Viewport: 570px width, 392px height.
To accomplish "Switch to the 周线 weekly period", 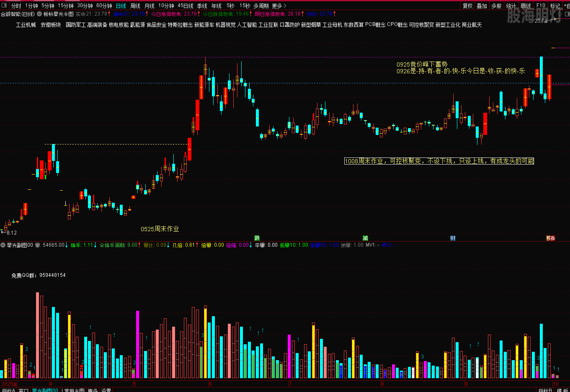I will [x=135, y=5].
